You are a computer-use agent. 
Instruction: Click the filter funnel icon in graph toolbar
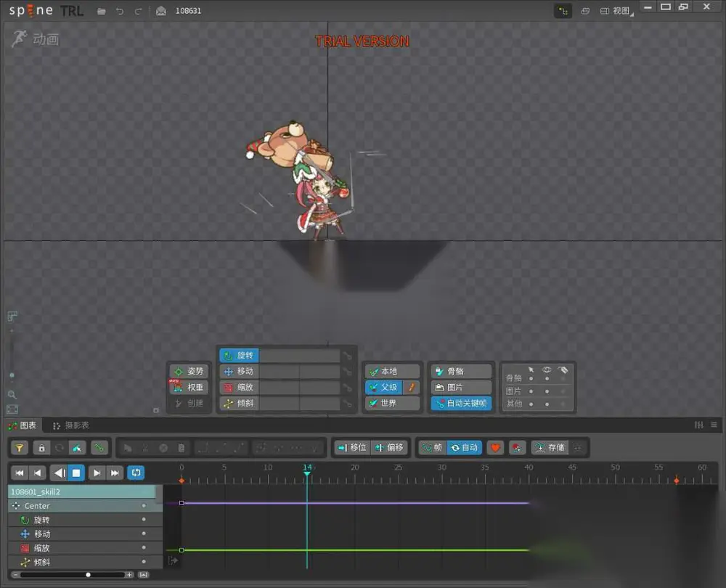coord(20,448)
